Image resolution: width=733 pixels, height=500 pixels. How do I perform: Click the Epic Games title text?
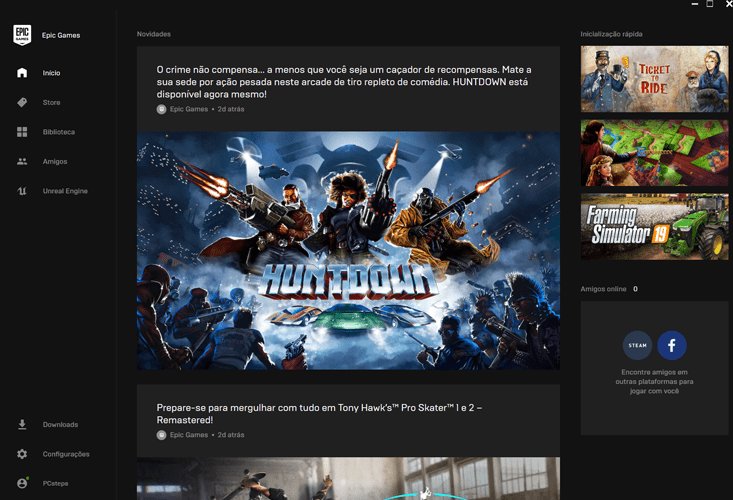(x=61, y=35)
